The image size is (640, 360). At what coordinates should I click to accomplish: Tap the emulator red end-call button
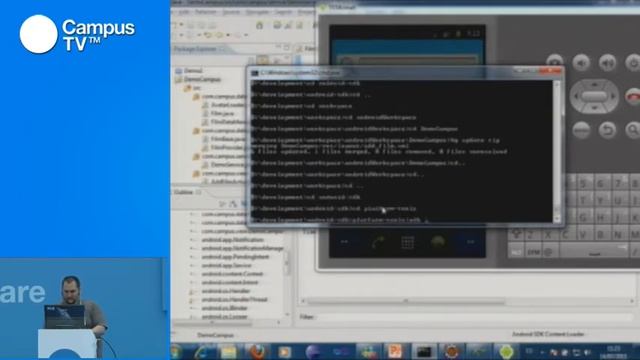633,97
